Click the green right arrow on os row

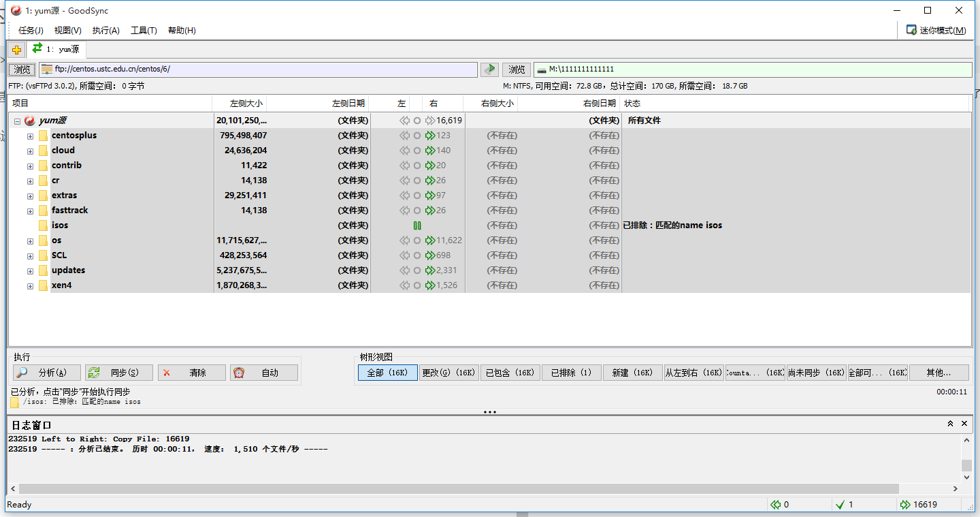(430, 240)
